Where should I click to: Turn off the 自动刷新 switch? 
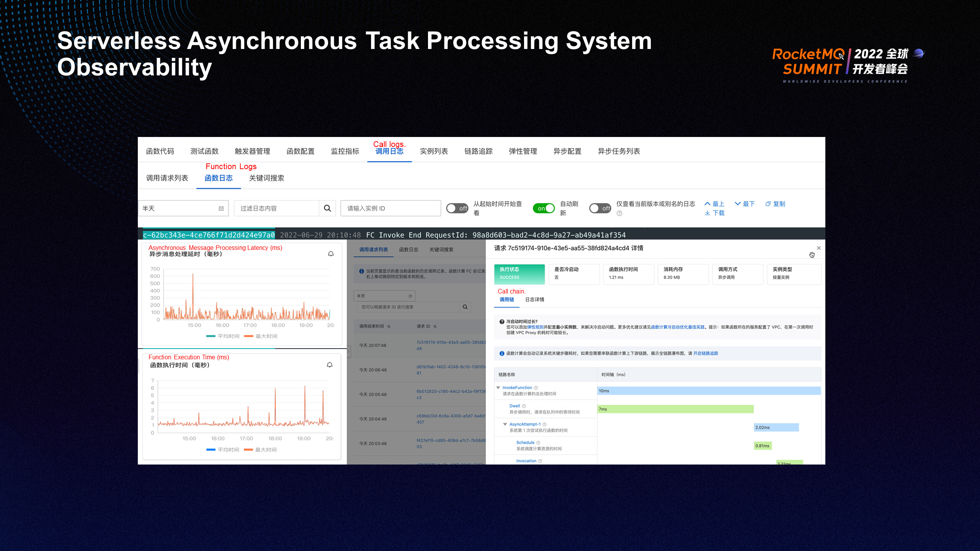(544, 208)
